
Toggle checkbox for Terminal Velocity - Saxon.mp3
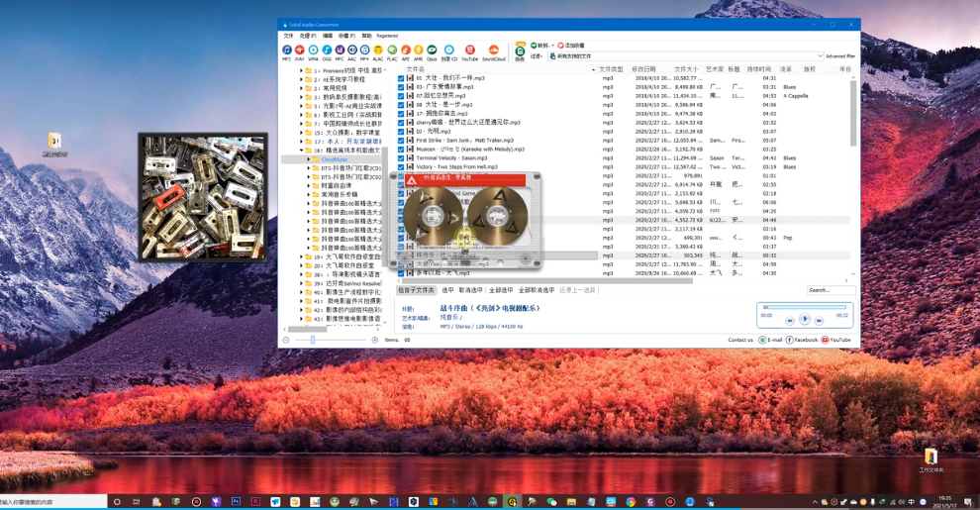[401, 158]
